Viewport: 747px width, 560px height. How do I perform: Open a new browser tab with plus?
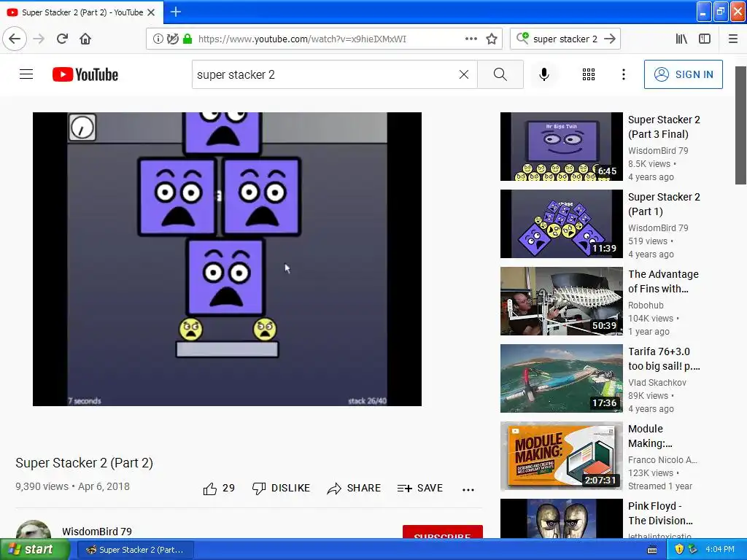click(175, 12)
